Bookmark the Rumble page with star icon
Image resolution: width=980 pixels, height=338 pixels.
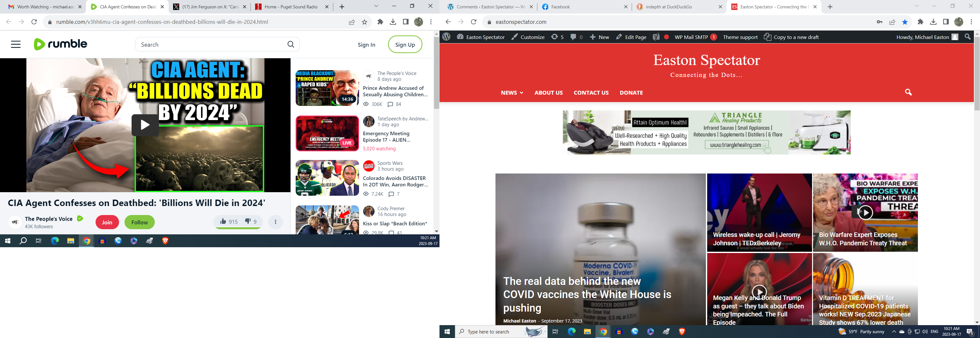point(365,22)
